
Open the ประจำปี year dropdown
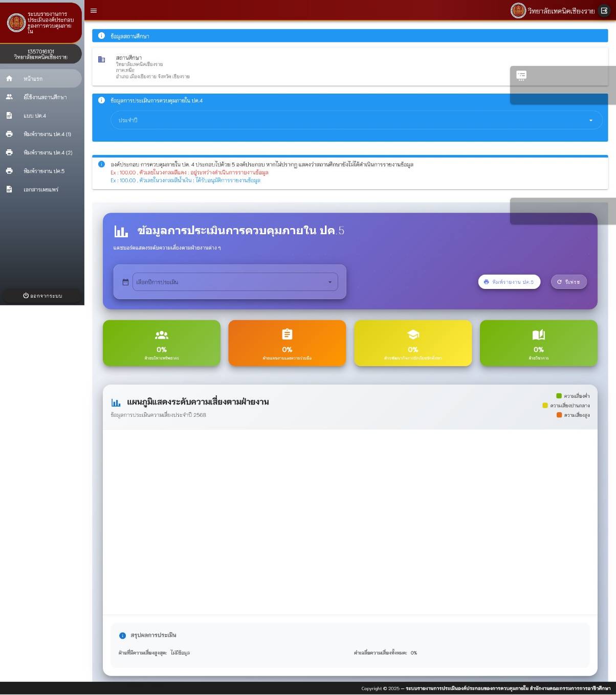tap(356, 121)
